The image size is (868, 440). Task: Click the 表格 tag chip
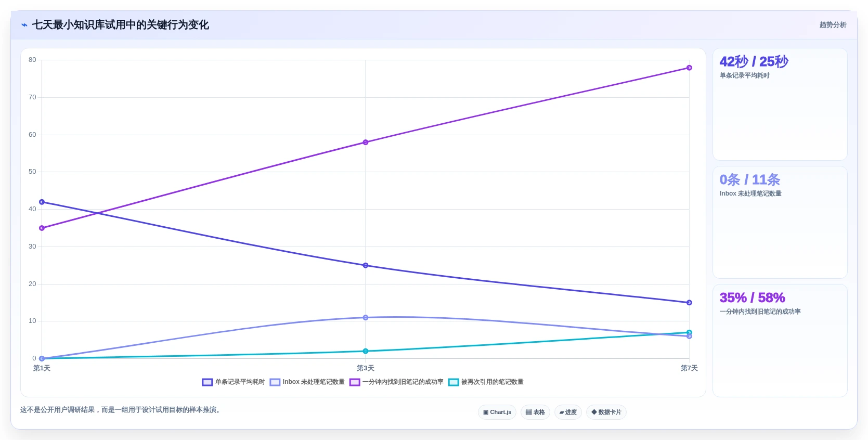tap(535, 412)
